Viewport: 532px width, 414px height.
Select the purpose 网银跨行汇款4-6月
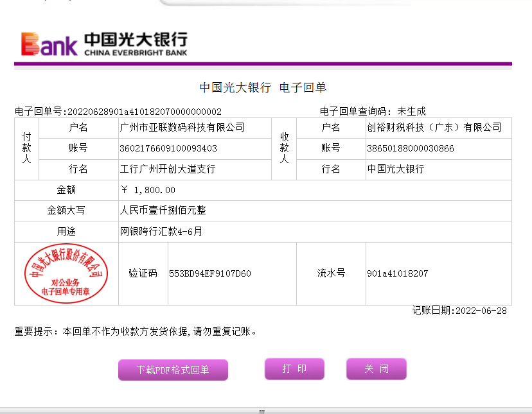161,231
